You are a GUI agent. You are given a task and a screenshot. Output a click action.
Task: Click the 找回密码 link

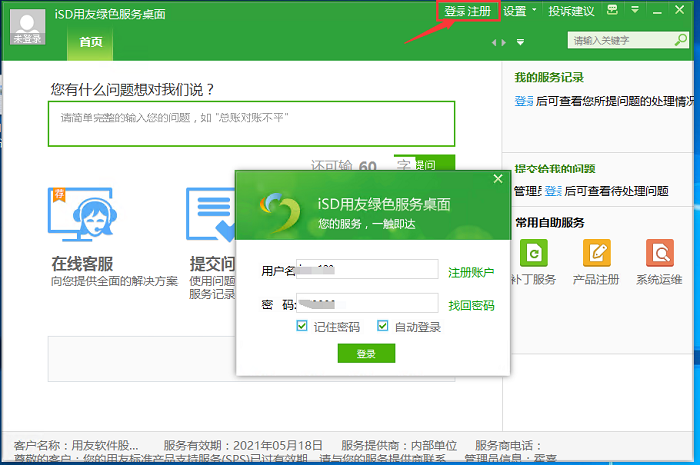(471, 306)
